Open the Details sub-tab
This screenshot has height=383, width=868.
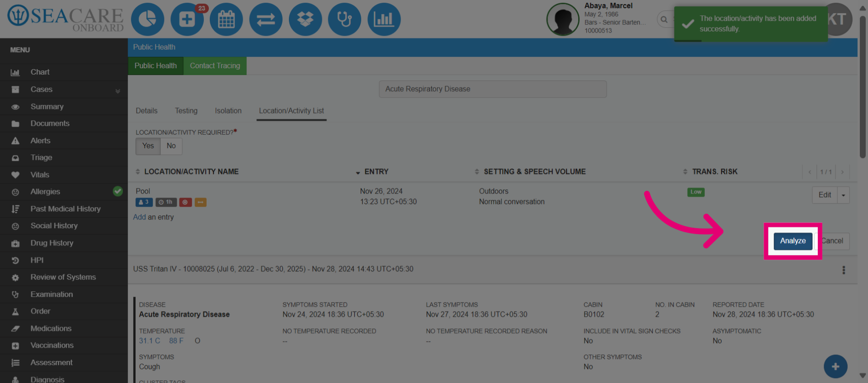(x=146, y=111)
